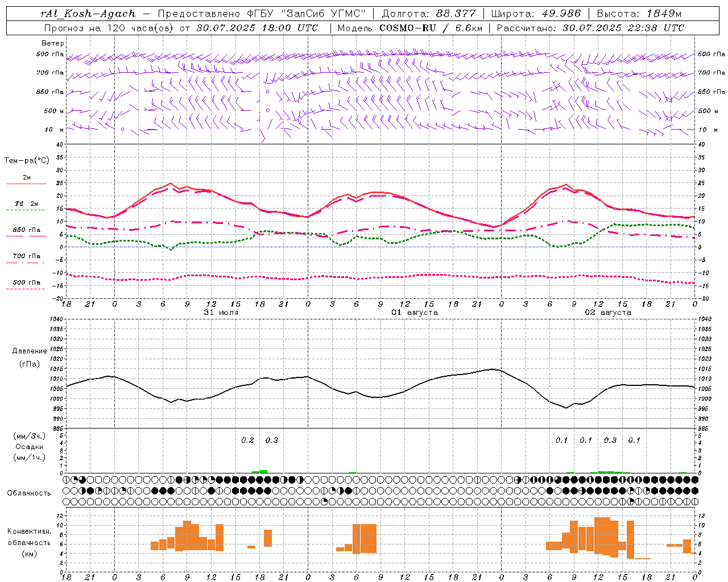Click the (мм/3ч.) precipitation unit label
The width and height of the screenshot is (728, 582).
coord(30,436)
